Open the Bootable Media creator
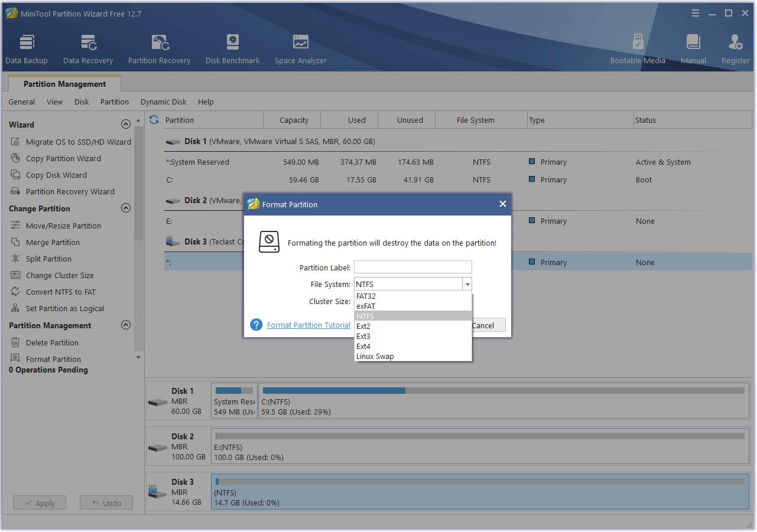Viewport: 757px width, 532px height. click(638, 47)
